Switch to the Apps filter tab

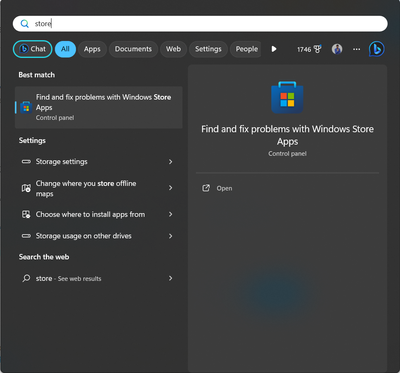click(92, 49)
